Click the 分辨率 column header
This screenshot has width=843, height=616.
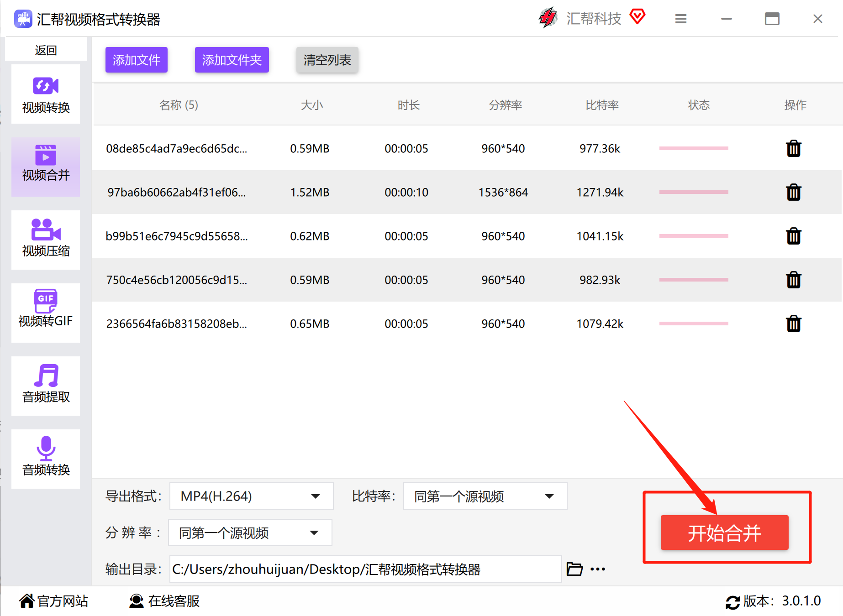coord(505,105)
